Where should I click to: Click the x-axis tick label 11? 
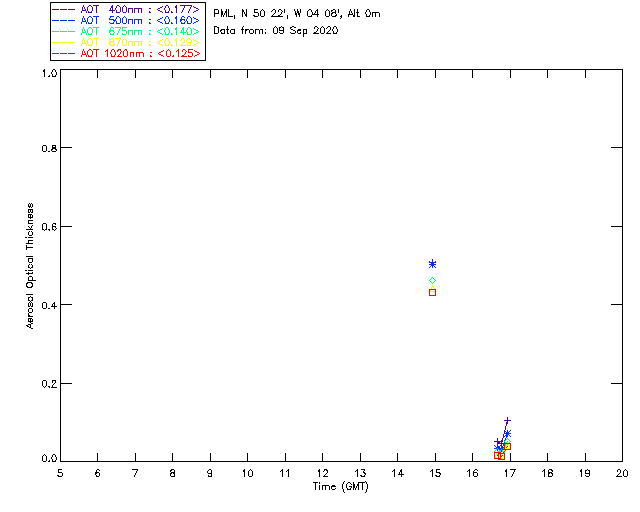click(x=285, y=473)
